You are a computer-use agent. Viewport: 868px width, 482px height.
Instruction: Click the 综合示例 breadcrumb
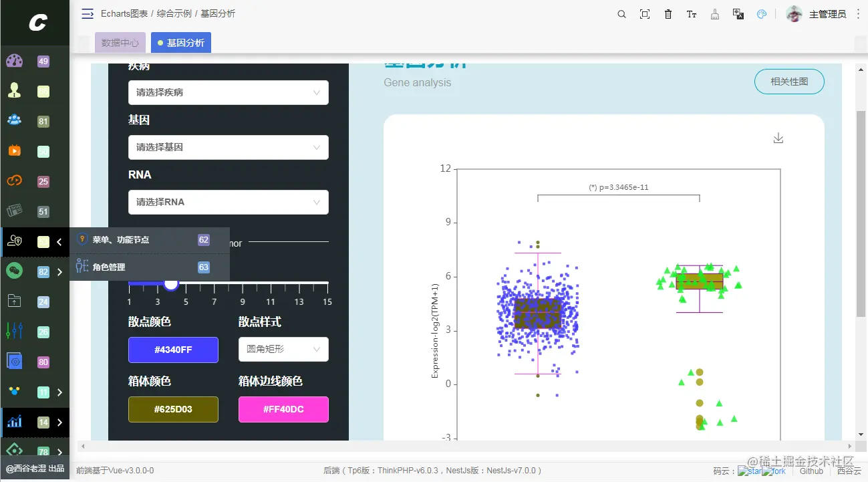click(174, 14)
